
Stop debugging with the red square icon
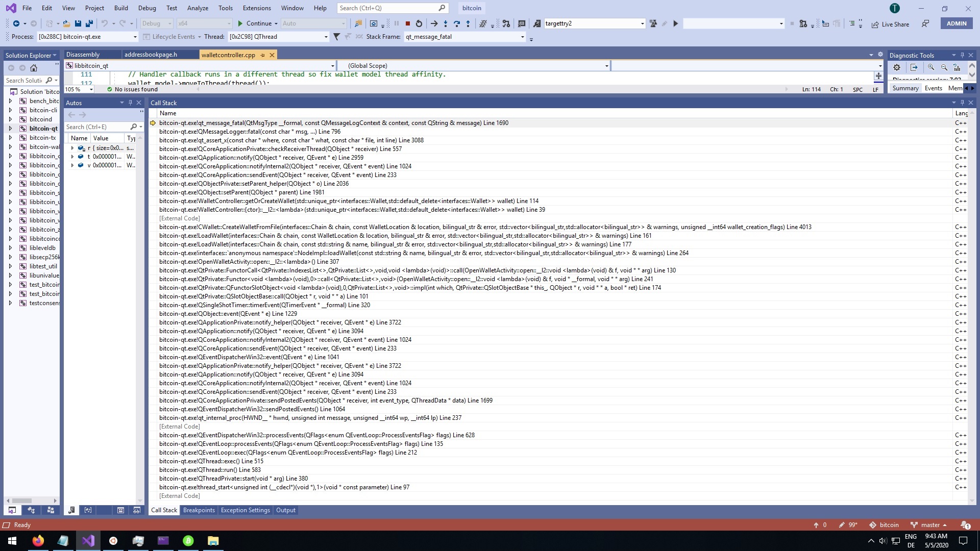tap(407, 23)
